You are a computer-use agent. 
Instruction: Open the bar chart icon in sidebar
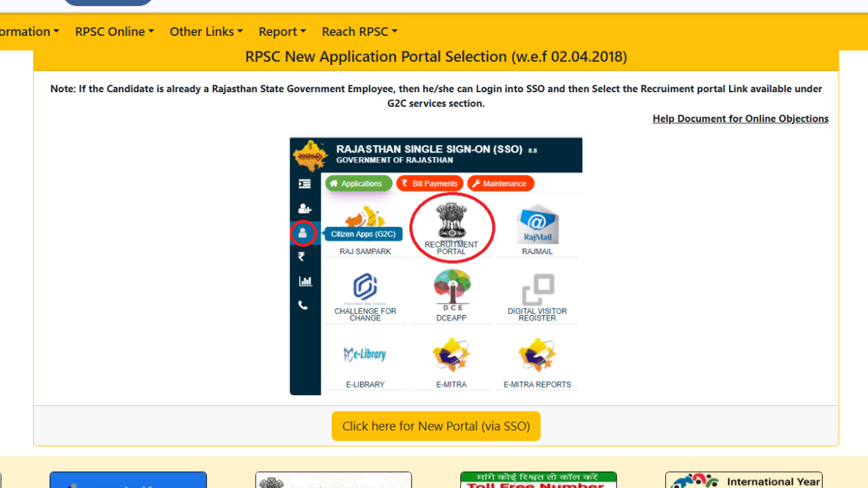click(304, 281)
